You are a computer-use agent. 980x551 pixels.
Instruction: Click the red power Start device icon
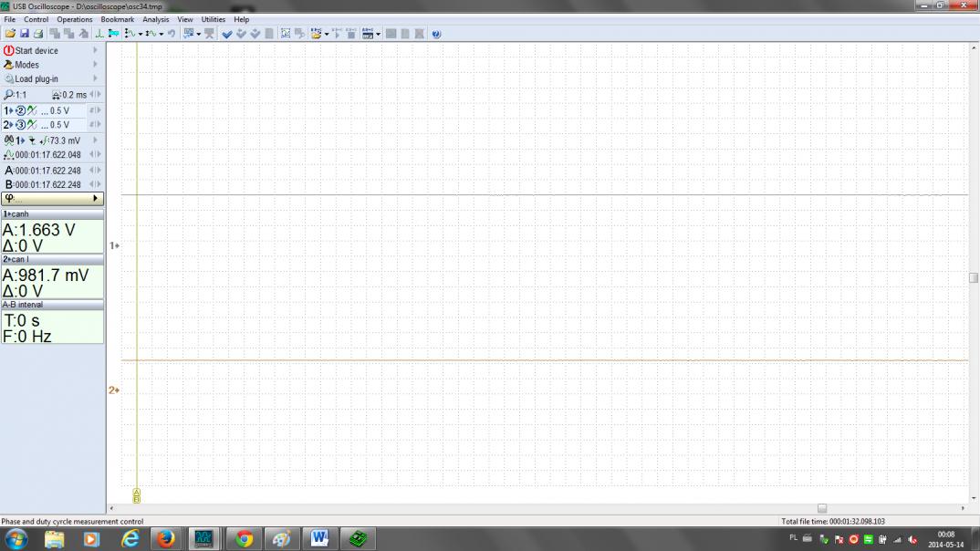(x=9, y=50)
